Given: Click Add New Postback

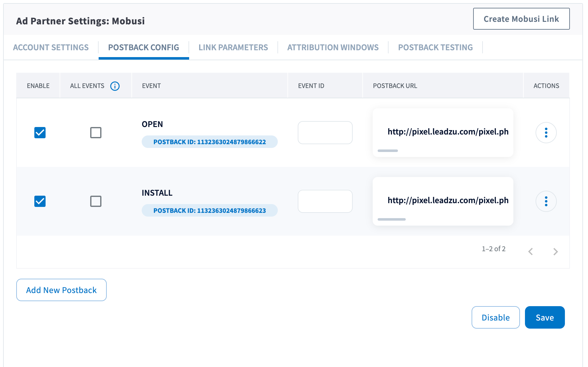Looking at the screenshot, I should pos(61,290).
